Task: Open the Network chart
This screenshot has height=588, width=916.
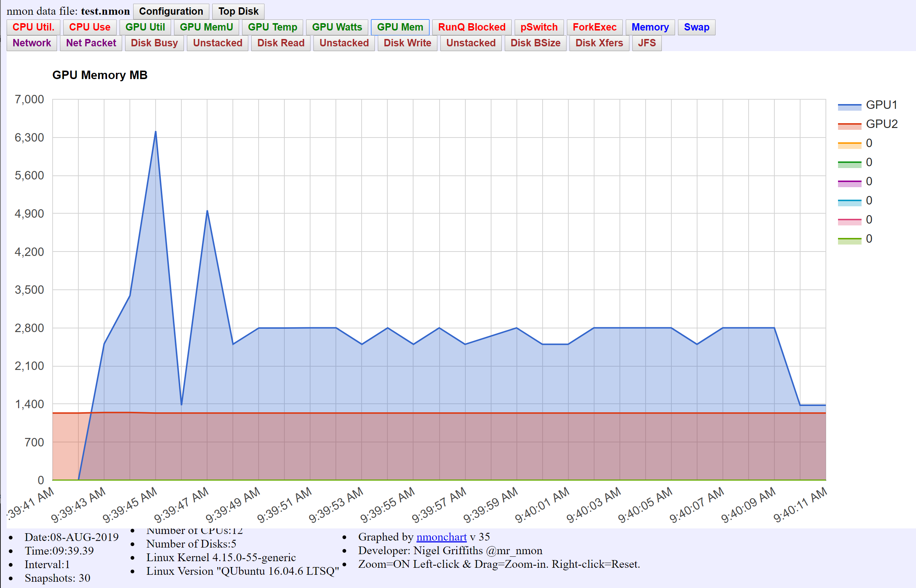Action: 32,43
